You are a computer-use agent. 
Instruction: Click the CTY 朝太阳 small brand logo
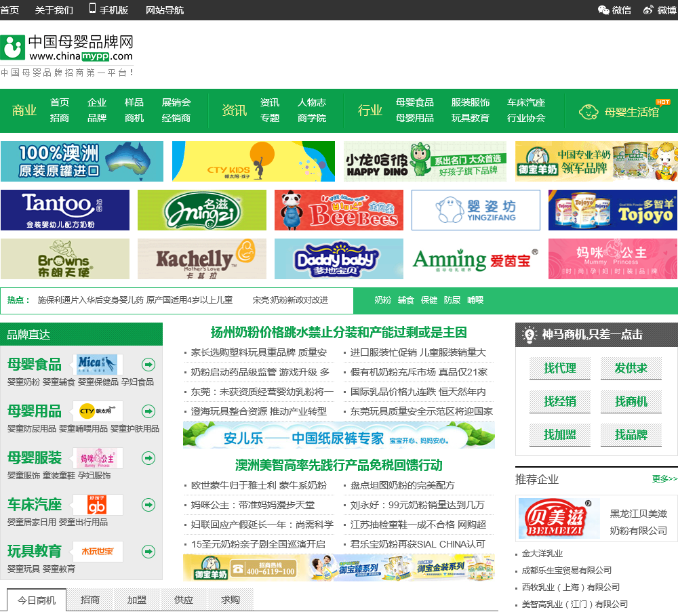point(98,411)
